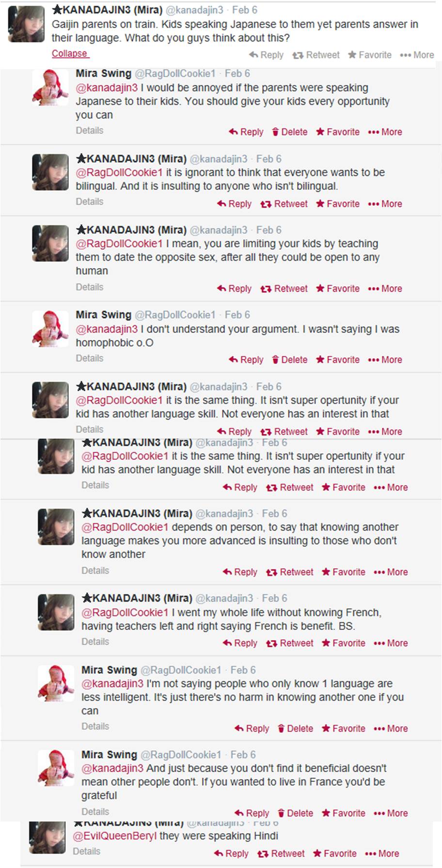Open @RagDollCookie1 mention in French teachers tweet
442x868 pixels.
click(x=125, y=612)
